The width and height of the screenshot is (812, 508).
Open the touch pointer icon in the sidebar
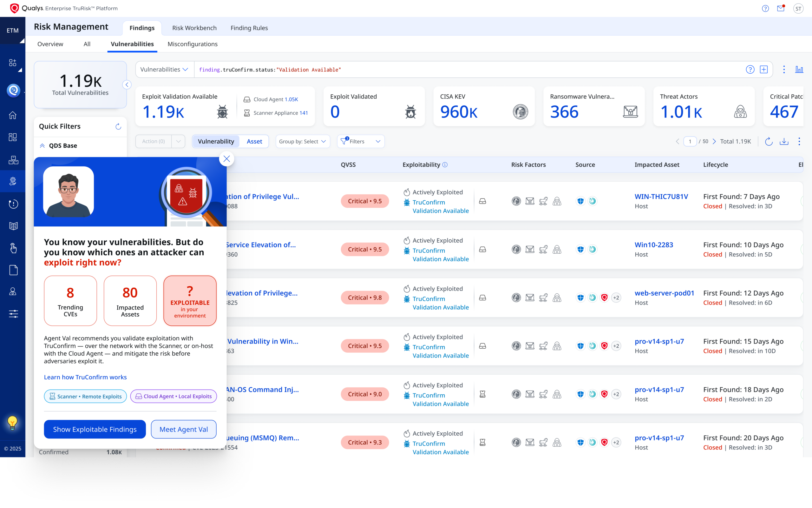coord(13,248)
